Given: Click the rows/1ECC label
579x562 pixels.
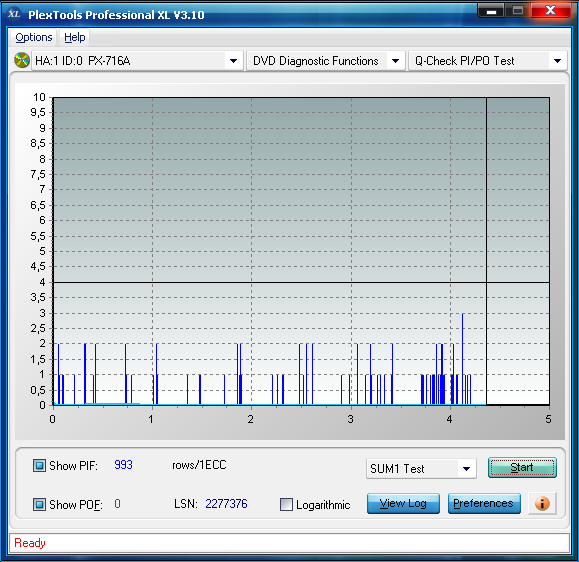Looking at the screenshot, I should (x=199, y=465).
